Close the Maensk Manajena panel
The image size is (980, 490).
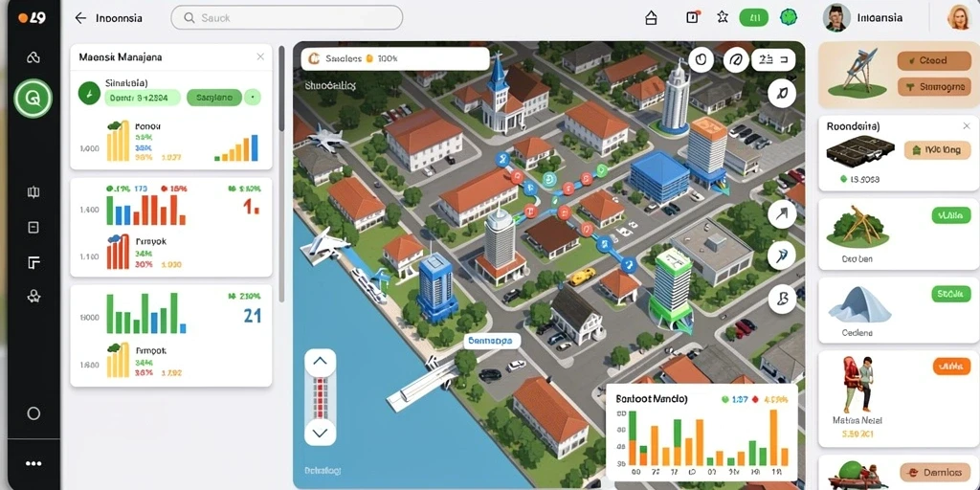[260, 56]
